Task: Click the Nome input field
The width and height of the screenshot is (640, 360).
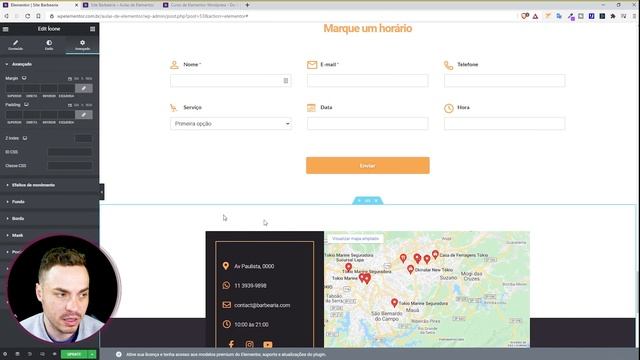Action: (x=231, y=81)
